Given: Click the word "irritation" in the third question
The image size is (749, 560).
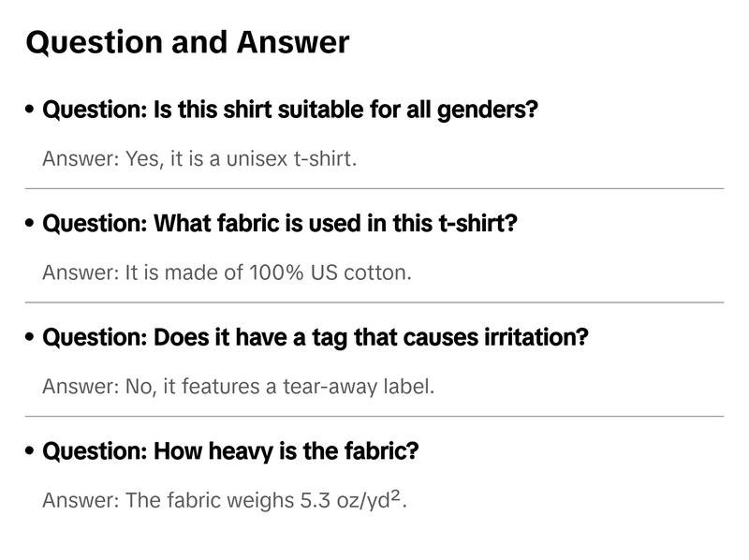Looking at the screenshot, I should click(541, 337).
